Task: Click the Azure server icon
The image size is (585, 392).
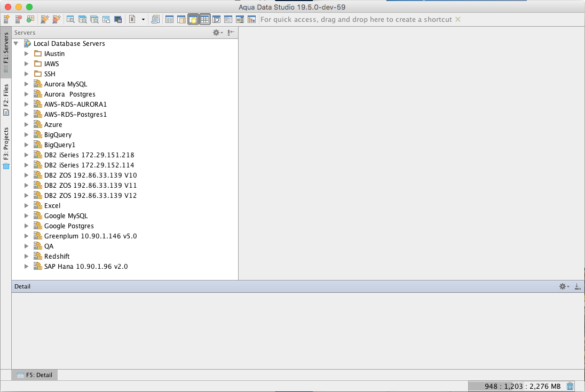Action: 38,124
